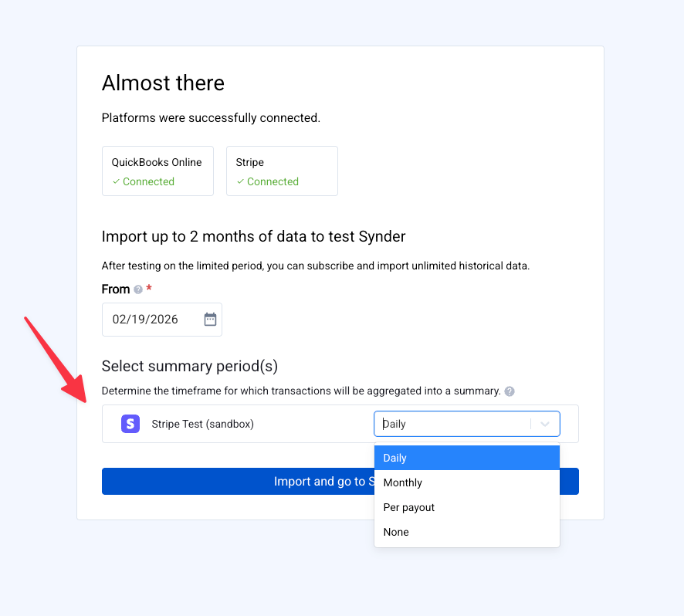Click help icon after summary timeframe description
Viewport: 684px width, 616px height.
coord(510,391)
